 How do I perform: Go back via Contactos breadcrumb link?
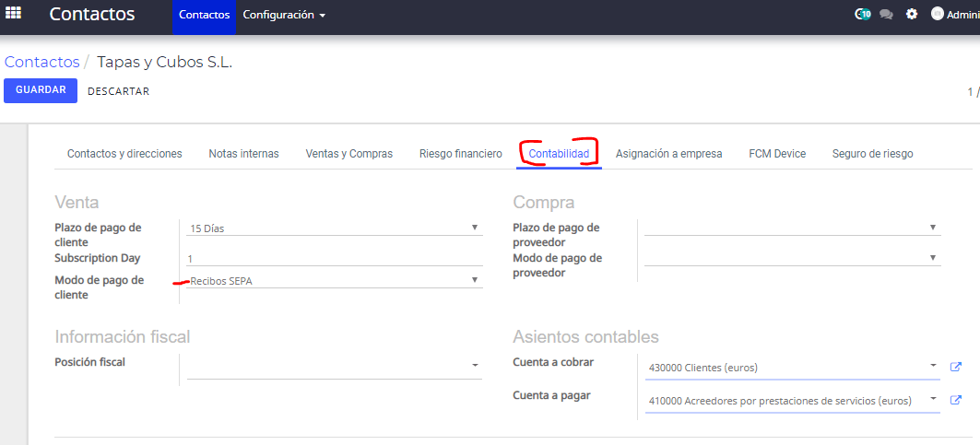pos(41,62)
